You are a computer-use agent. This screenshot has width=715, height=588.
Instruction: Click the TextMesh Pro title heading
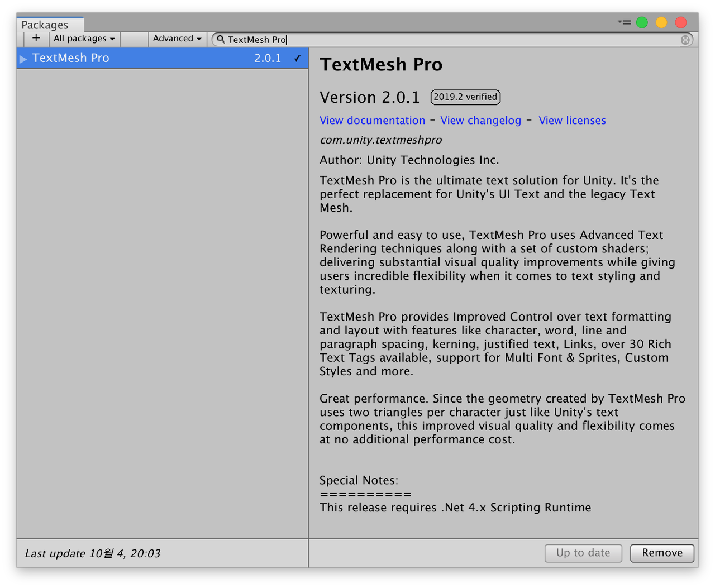381,65
